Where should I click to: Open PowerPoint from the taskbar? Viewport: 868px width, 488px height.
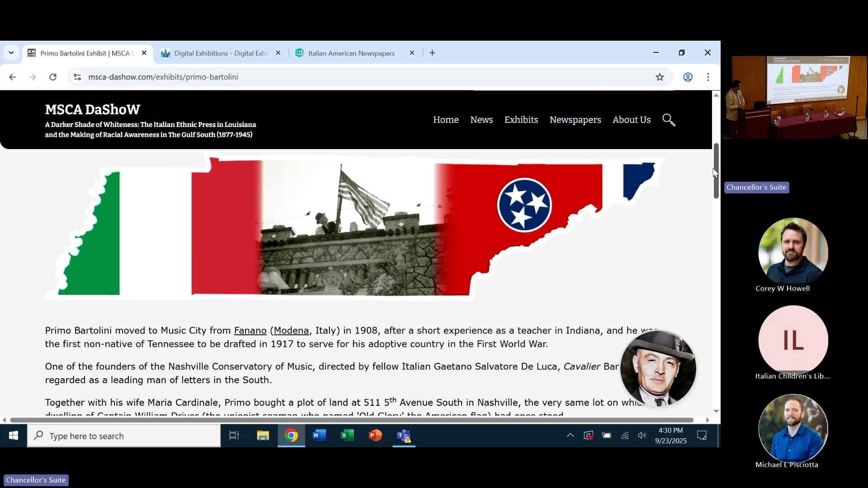(375, 436)
